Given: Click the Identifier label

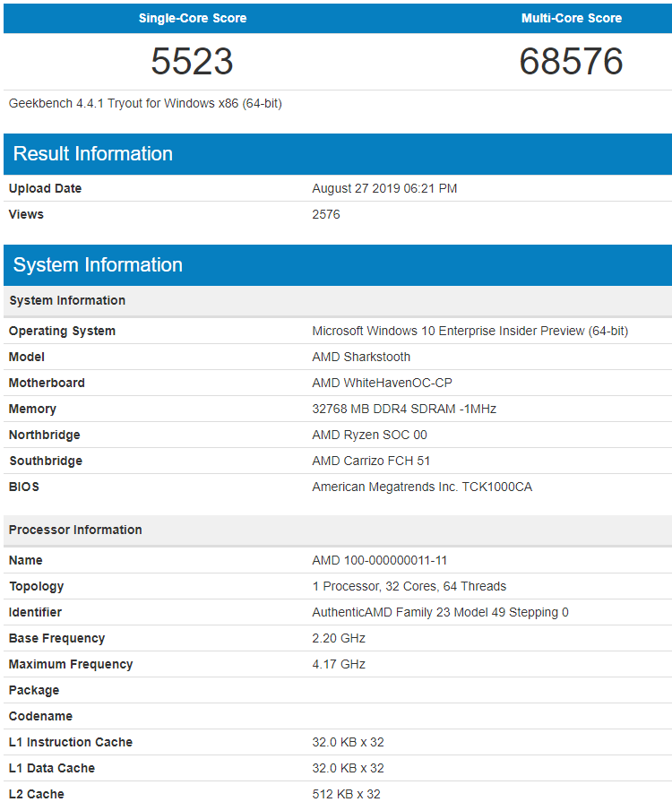Looking at the screenshot, I should click(x=35, y=612).
